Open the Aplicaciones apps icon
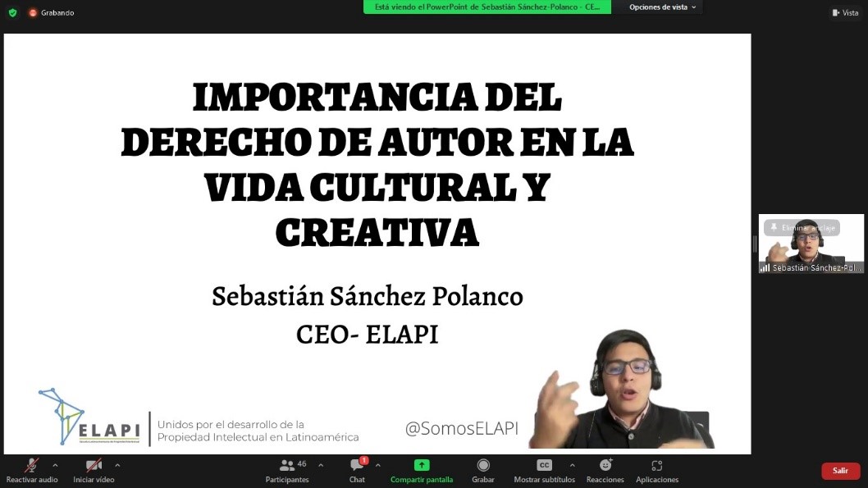 (x=657, y=465)
